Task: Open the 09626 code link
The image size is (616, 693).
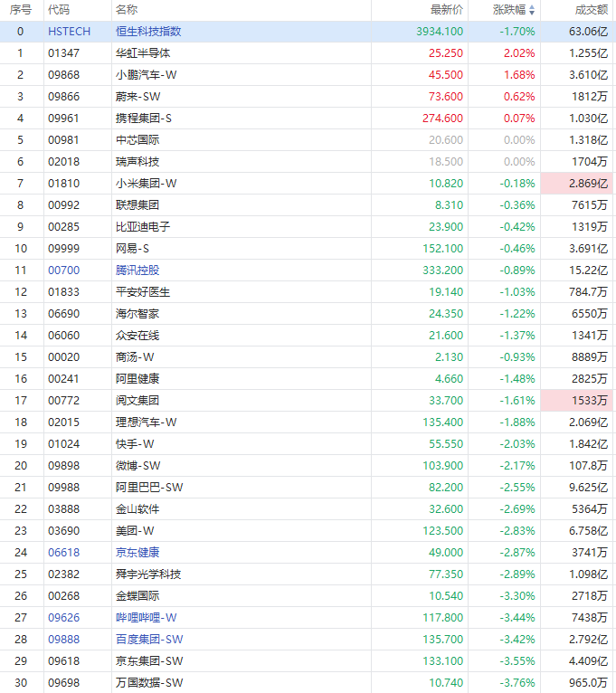Action: click(64, 617)
